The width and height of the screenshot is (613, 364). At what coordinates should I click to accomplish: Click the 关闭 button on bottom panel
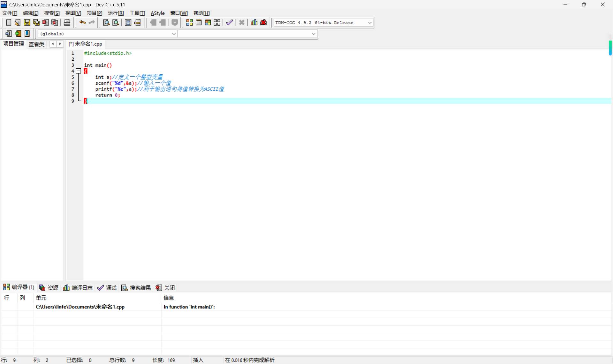165,288
